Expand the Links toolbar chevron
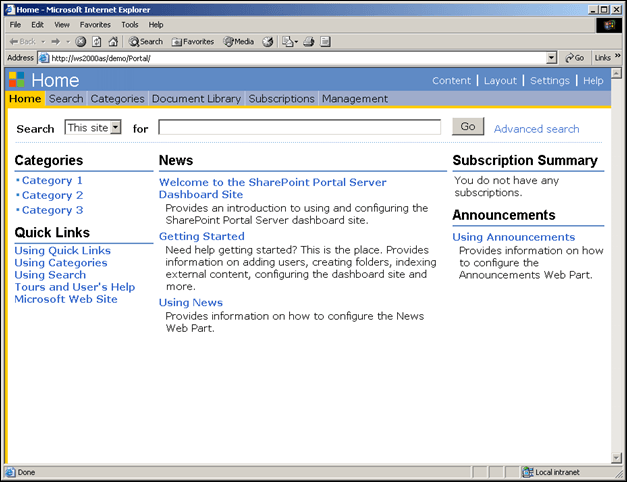Viewport: 627px width, 482px height. tap(617, 56)
